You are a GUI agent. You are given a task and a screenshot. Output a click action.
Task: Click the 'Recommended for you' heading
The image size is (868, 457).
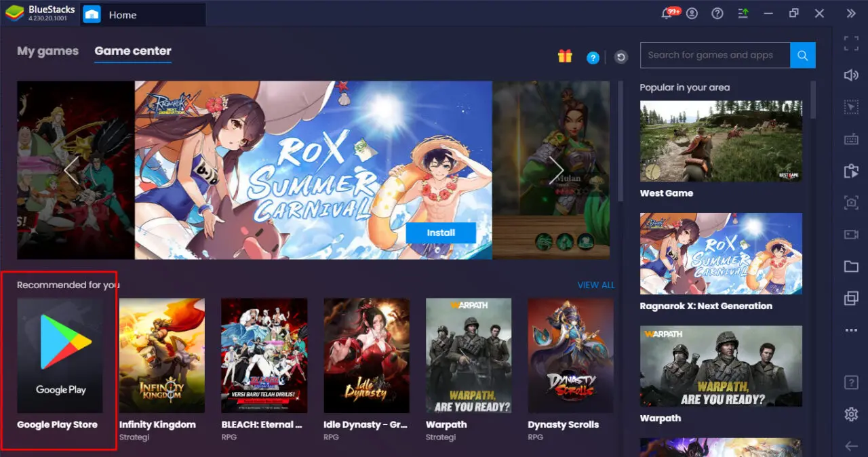[x=68, y=285]
